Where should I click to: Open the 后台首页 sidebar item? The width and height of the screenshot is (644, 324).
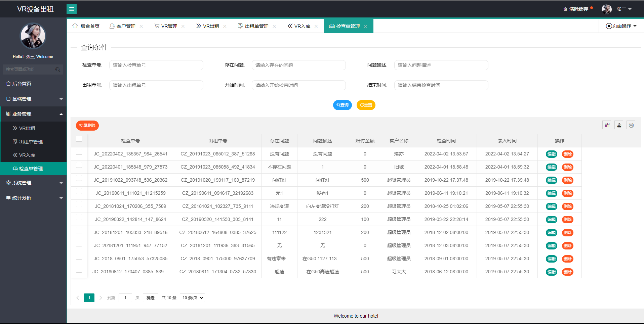tap(33, 84)
